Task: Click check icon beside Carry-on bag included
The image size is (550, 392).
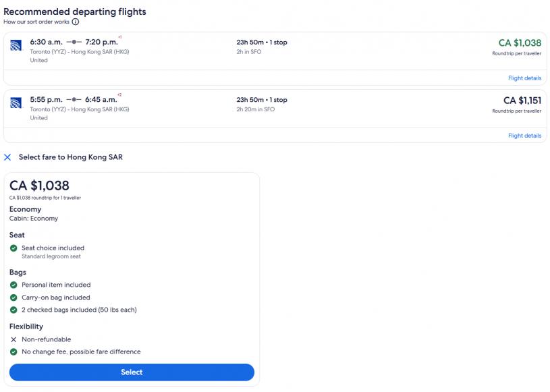Action: [x=13, y=298]
